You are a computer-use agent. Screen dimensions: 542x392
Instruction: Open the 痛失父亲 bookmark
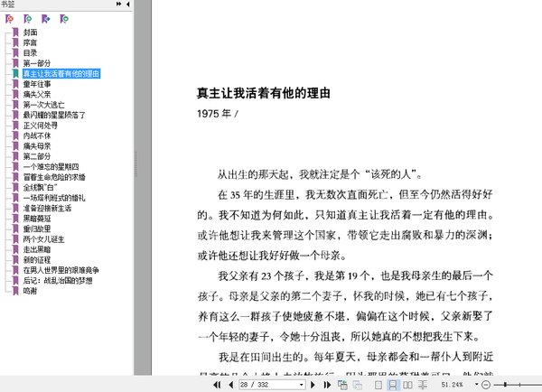point(37,94)
